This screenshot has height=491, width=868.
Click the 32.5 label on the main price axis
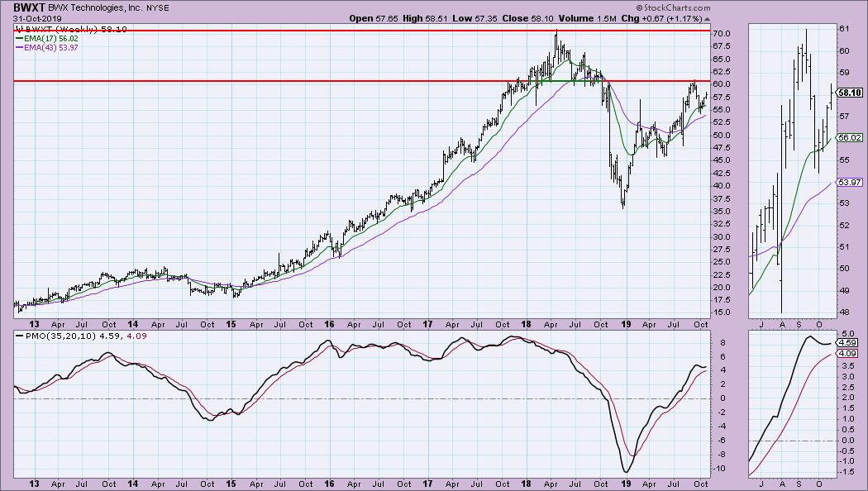[722, 224]
